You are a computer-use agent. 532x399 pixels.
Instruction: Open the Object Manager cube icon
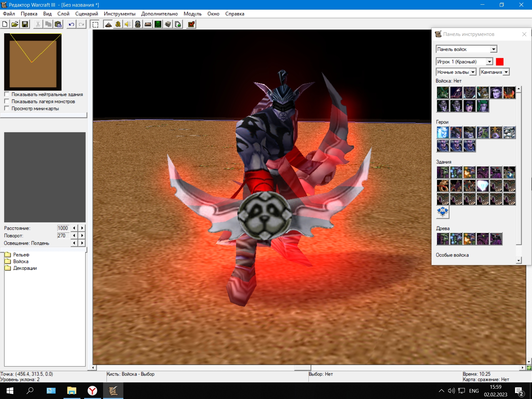click(x=168, y=24)
